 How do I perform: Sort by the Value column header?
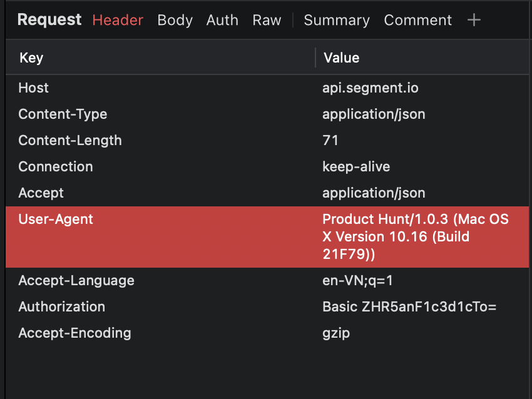341,58
